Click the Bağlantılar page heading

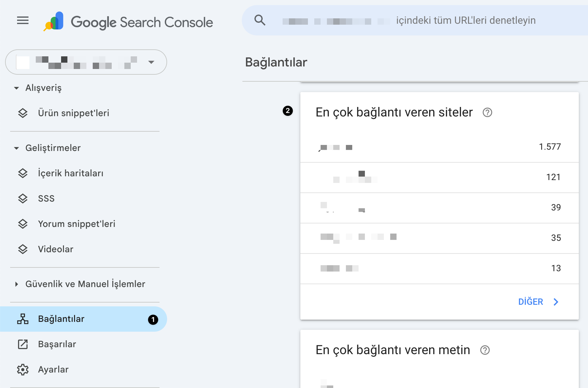point(275,62)
